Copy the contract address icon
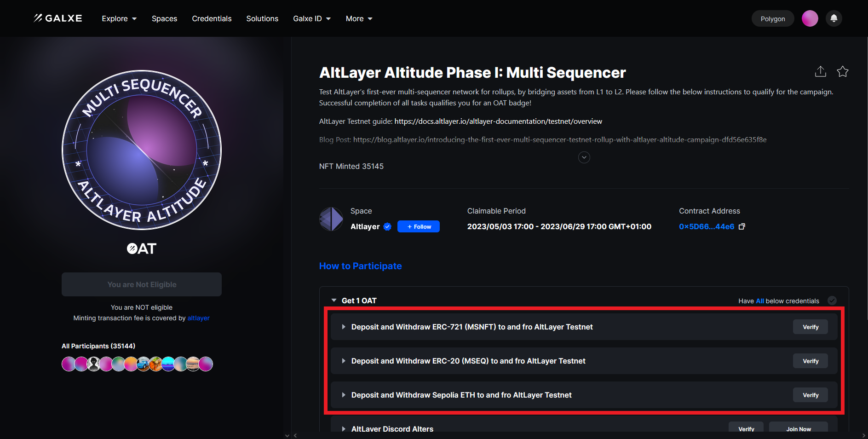868x439 pixels. click(742, 226)
